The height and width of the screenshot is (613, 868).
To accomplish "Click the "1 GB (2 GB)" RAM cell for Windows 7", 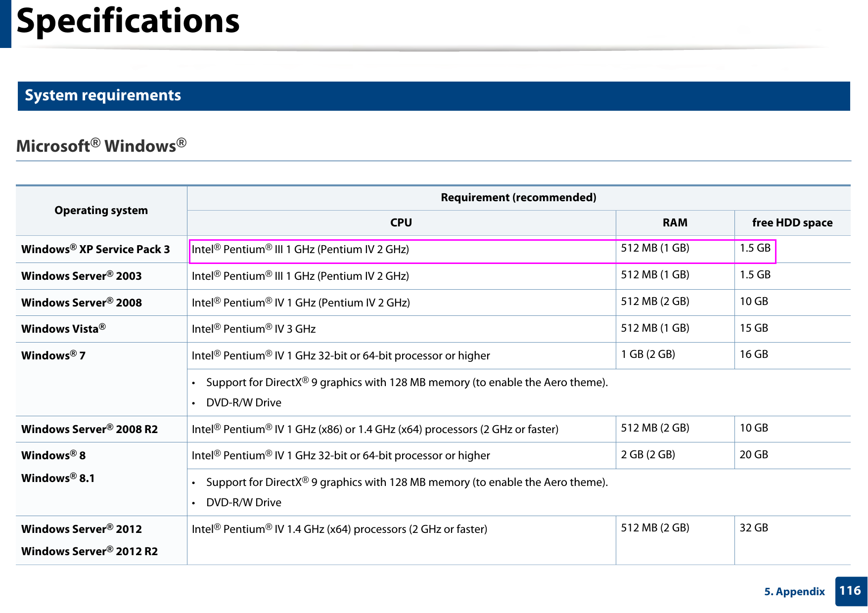I will pos(648,354).
